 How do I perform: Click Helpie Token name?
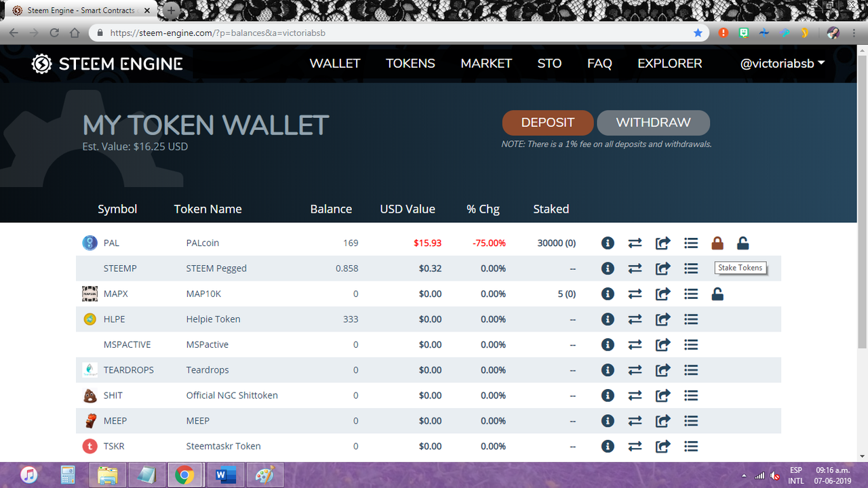point(213,319)
